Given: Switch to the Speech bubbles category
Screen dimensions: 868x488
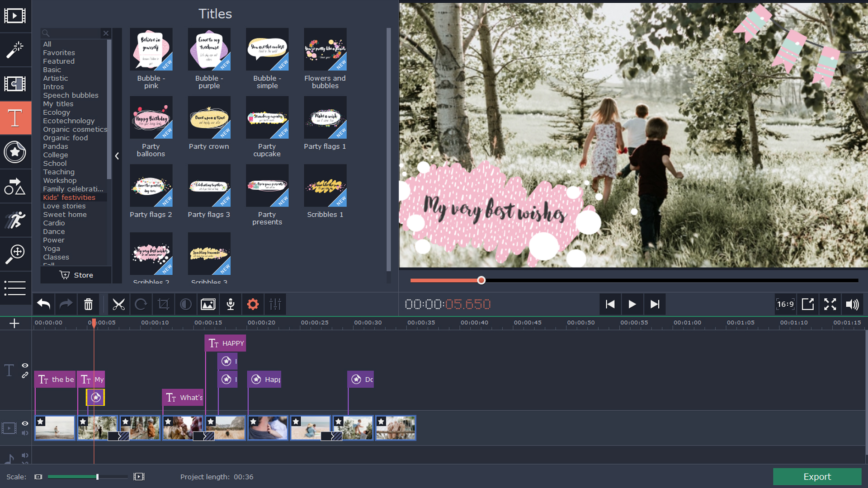Looking at the screenshot, I should [71, 95].
